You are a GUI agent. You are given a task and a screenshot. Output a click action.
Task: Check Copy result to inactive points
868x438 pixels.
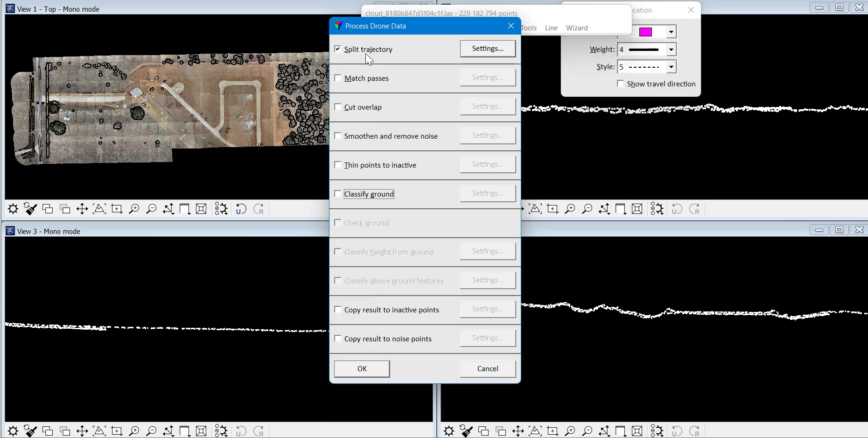click(338, 310)
